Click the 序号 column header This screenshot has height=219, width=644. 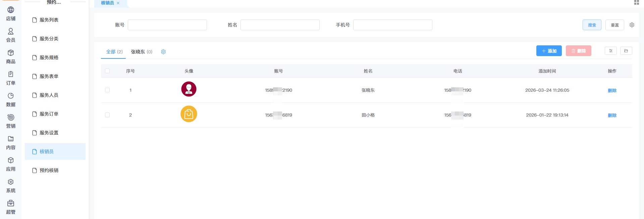click(x=130, y=71)
